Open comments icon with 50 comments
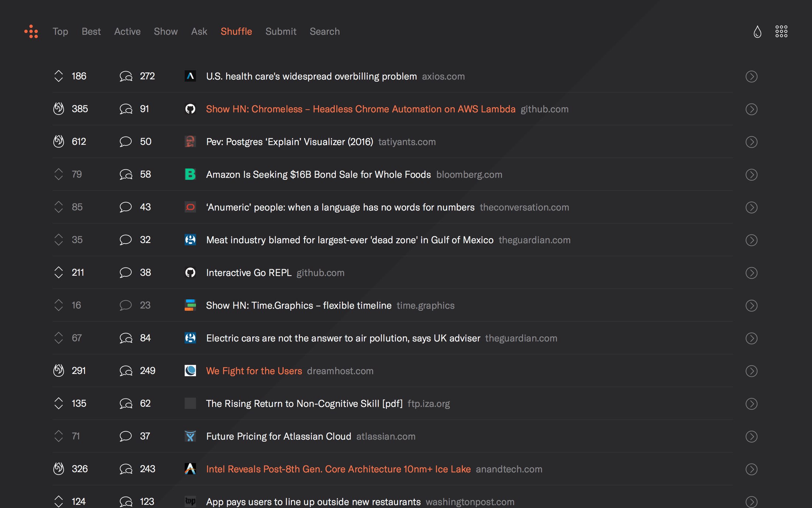 (x=126, y=142)
